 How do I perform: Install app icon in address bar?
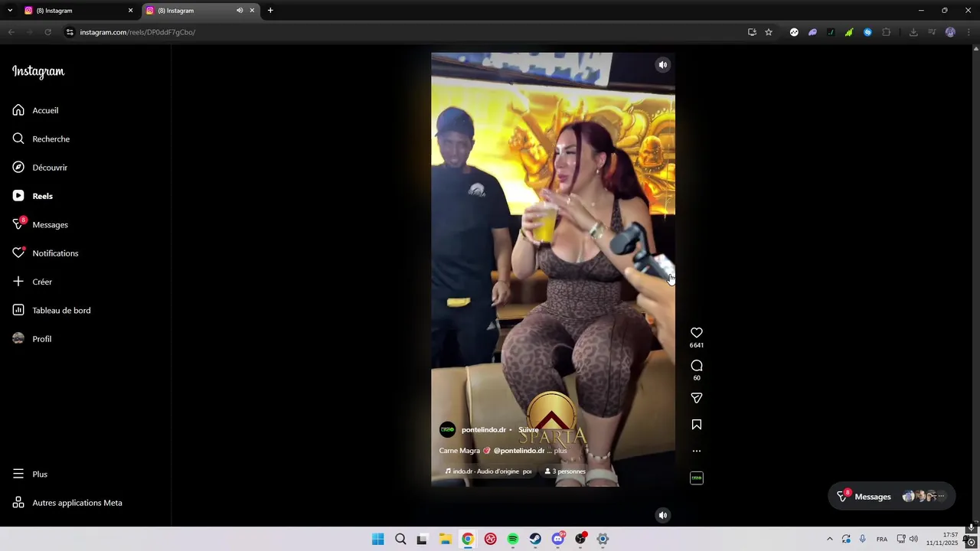[752, 32]
